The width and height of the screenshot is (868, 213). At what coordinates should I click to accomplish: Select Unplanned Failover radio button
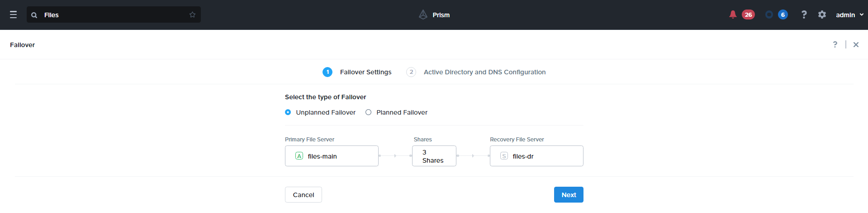288,112
